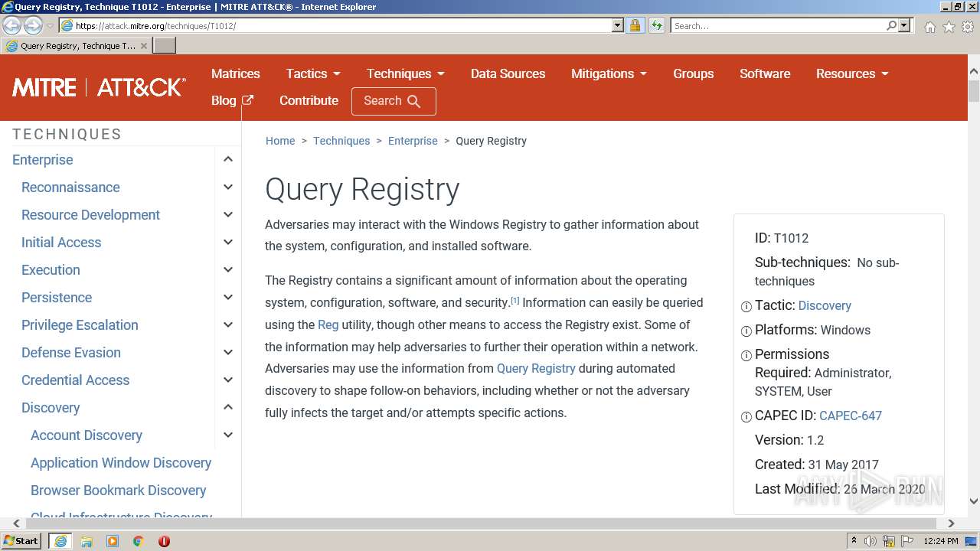The height and width of the screenshot is (551, 980).
Task: Open Browser Bookmark Discovery in sidebar
Action: (x=119, y=490)
